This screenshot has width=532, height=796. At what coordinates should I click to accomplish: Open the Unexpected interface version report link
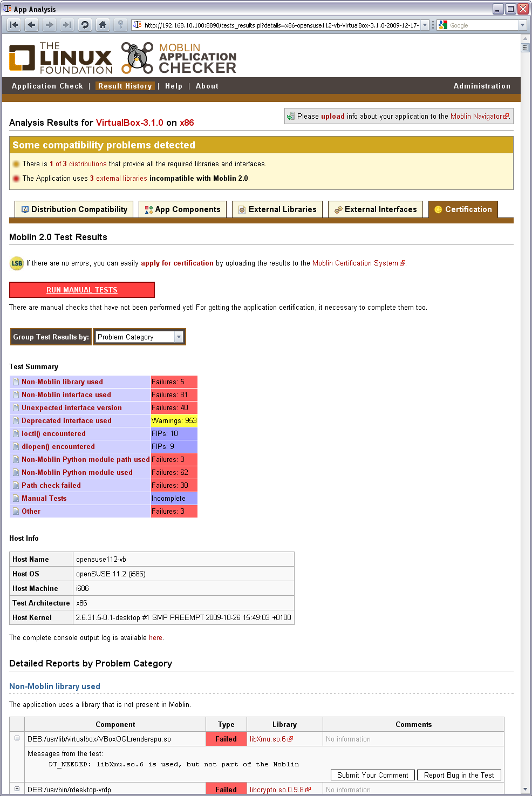click(x=72, y=407)
